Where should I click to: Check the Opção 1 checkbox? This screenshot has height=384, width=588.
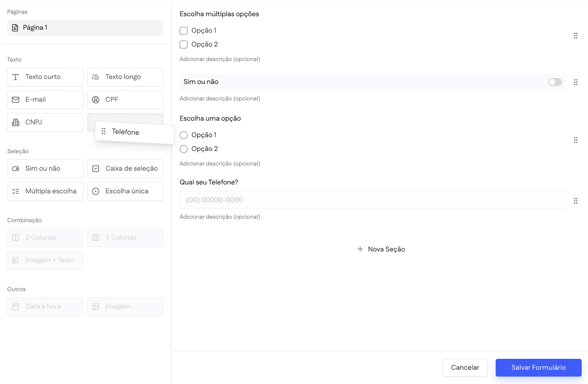pyautogui.click(x=184, y=30)
